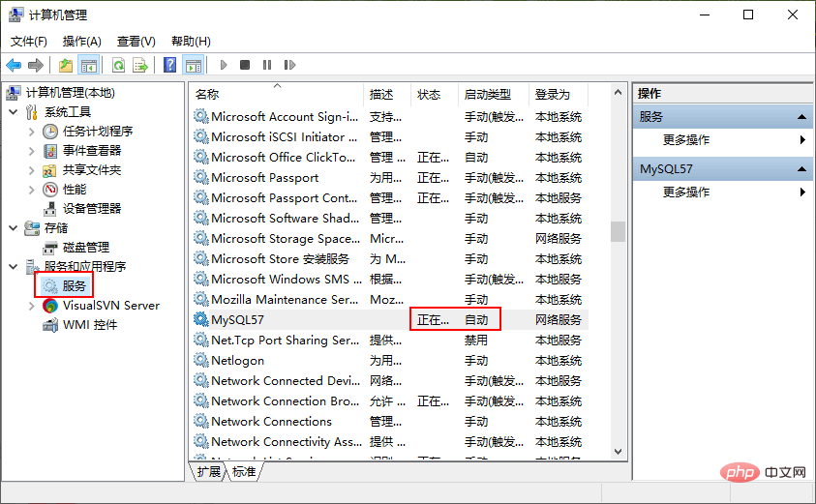Click the 性能 monitor icon
Screen dimensions: 816x504
click(50, 190)
